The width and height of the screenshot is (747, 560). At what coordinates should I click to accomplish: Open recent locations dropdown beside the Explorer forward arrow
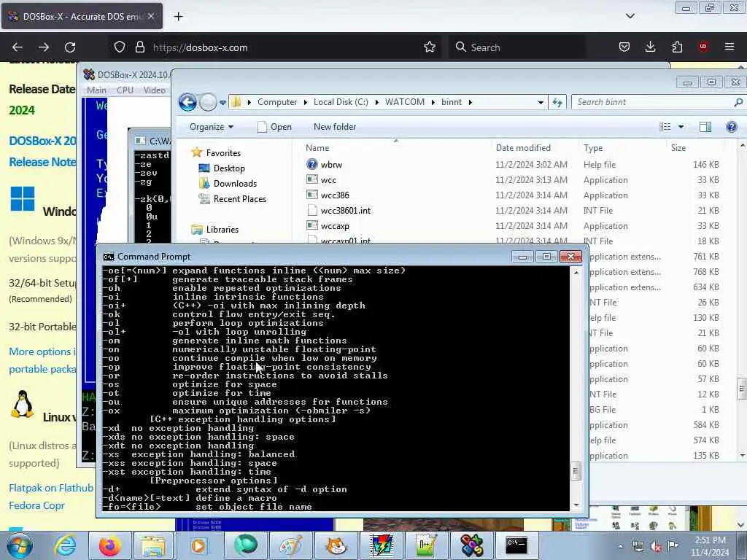point(222,102)
